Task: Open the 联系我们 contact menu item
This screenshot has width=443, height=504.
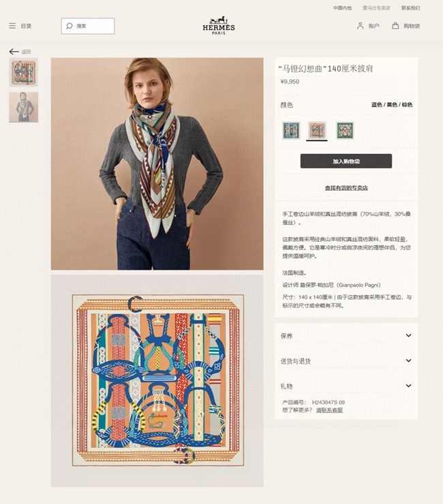Action: [410, 8]
